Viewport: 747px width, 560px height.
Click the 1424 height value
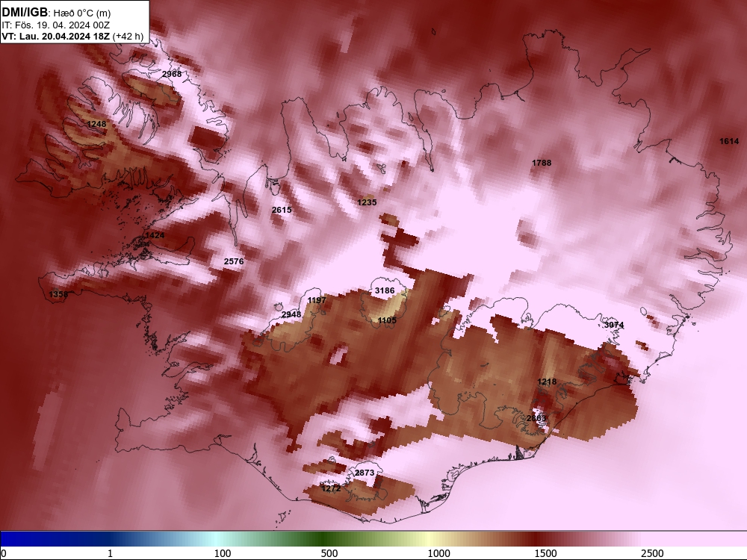pos(155,235)
